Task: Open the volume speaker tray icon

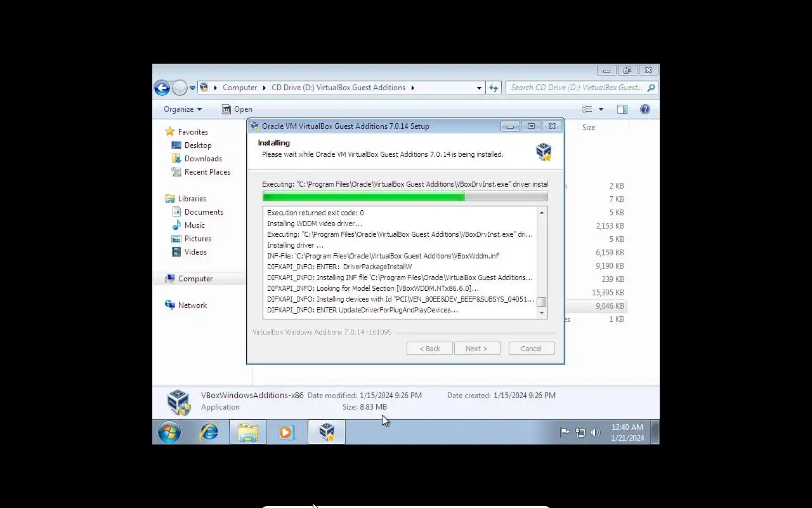Action: (595, 432)
